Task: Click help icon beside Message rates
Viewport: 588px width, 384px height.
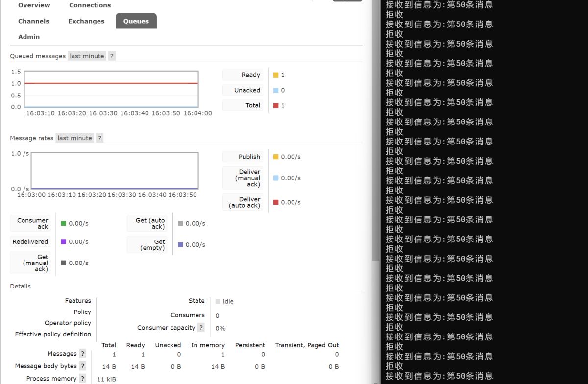Action: click(99, 138)
